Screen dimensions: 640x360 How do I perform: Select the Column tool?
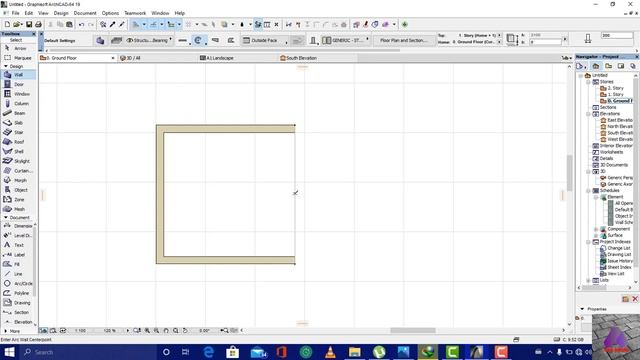[x=18, y=104]
